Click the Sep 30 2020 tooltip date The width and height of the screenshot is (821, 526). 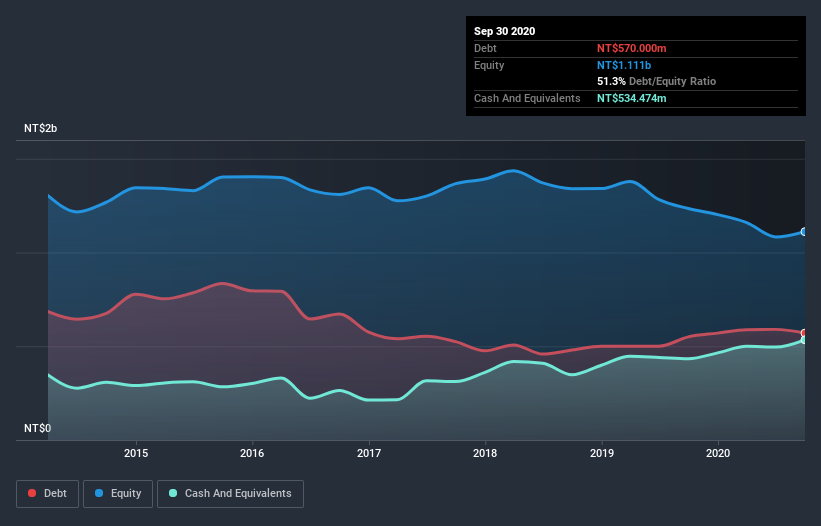coord(504,31)
